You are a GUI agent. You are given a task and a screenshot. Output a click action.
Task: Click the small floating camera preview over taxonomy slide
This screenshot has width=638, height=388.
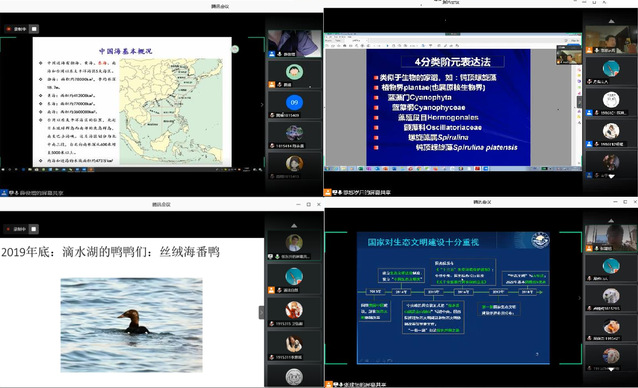coord(569,55)
